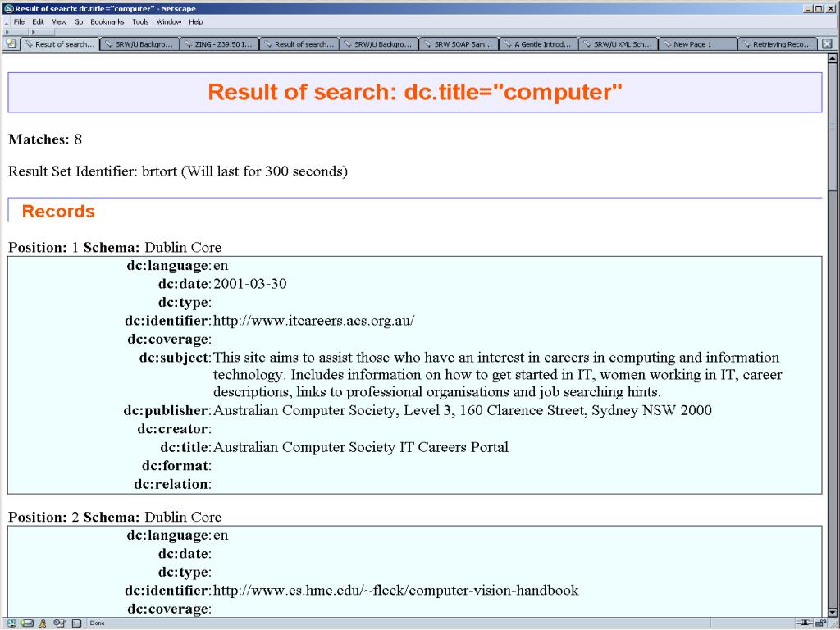Open the Help menu
The image size is (840, 630).
pyautogui.click(x=196, y=22)
